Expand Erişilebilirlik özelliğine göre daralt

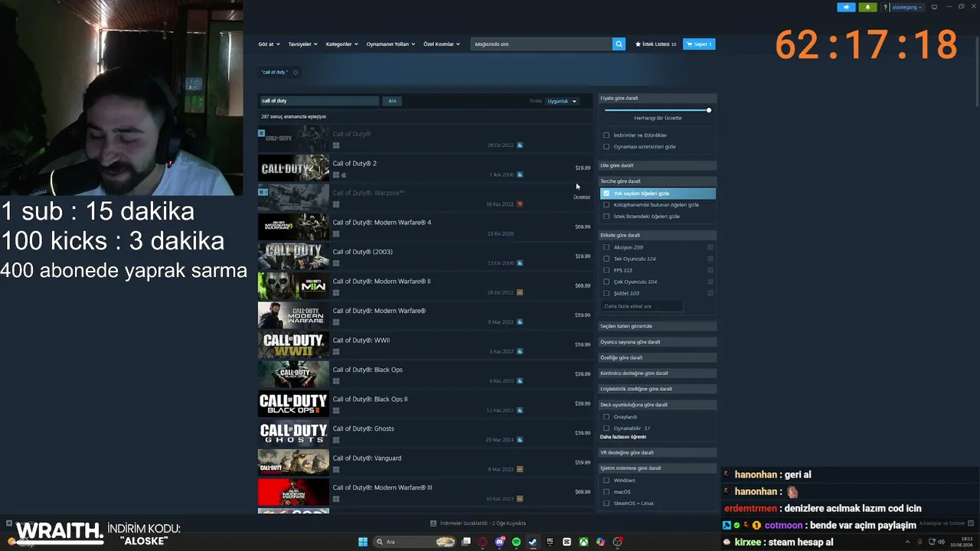658,389
